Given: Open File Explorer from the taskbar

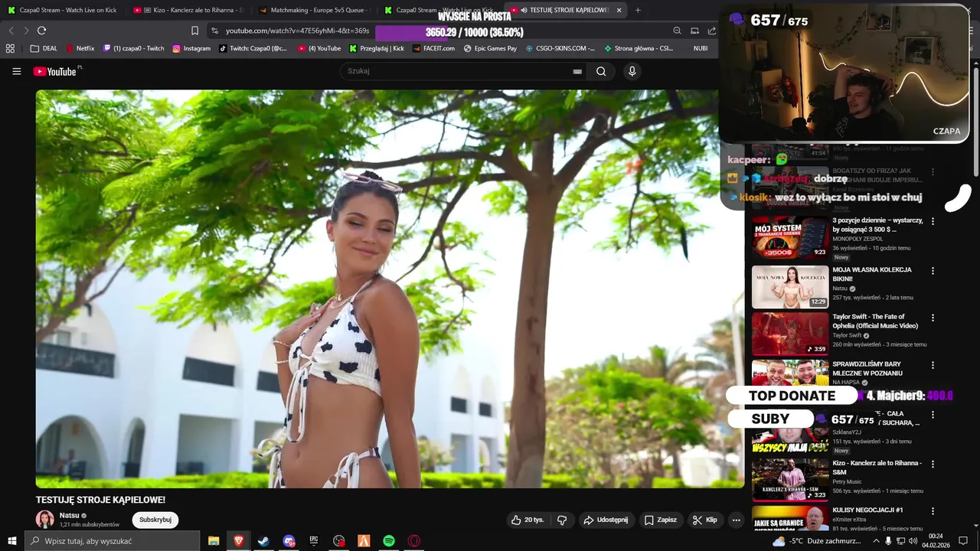Looking at the screenshot, I should coord(214,541).
